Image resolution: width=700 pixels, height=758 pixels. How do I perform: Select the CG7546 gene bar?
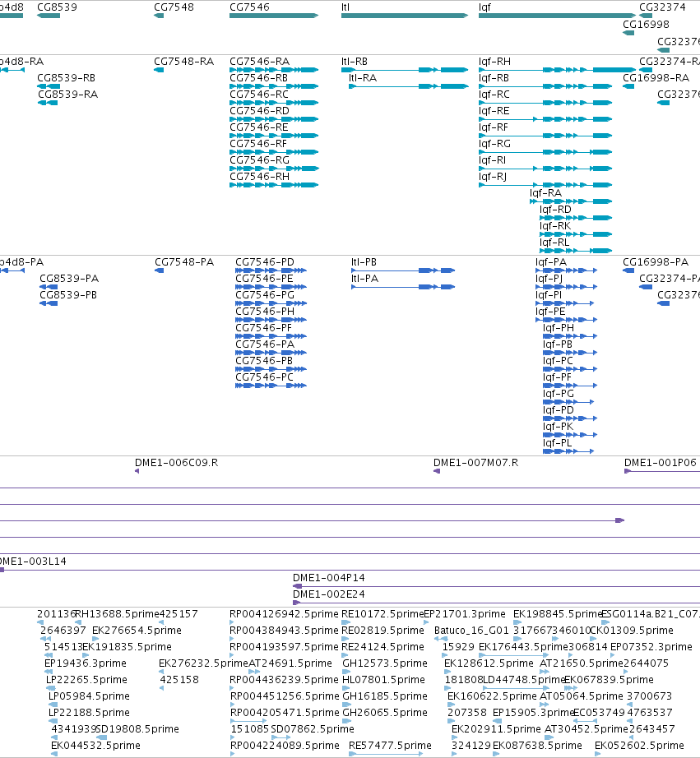click(x=274, y=16)
